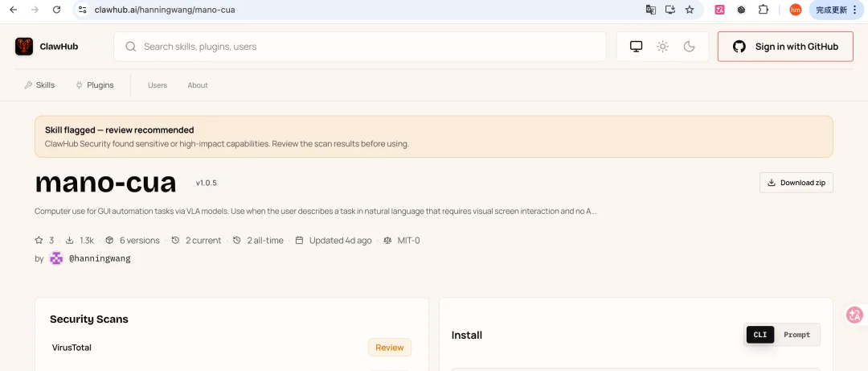
Task: Focus the Search skills, plugins, users field
Action: pos(360,47)
